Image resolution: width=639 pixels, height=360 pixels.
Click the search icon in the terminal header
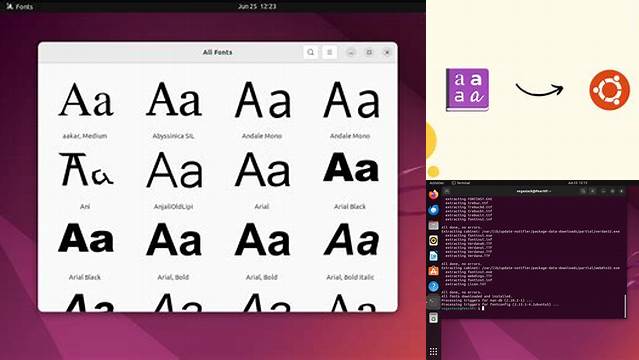(583, 191)
